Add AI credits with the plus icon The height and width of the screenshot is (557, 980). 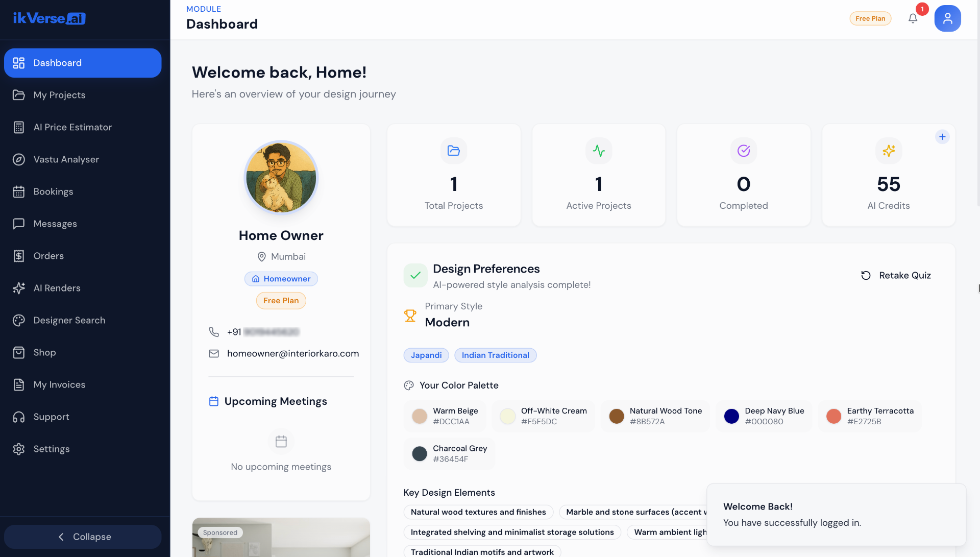[942, 136]
